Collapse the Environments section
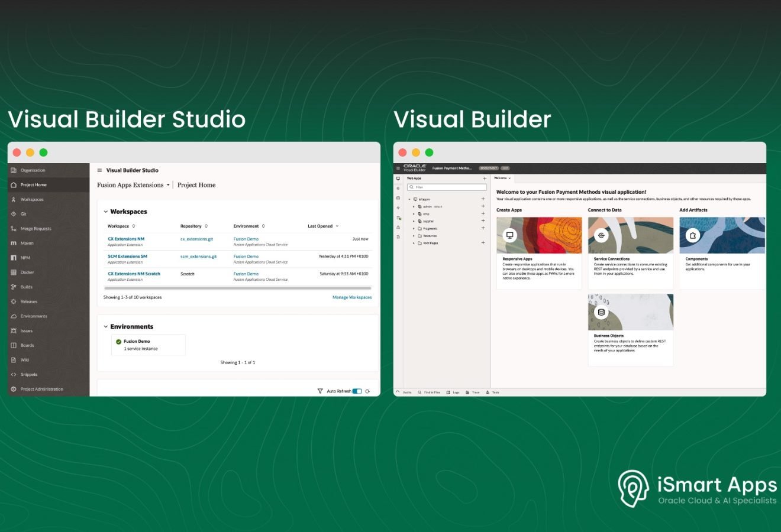781x532 pixels. [x=106, y=327]
